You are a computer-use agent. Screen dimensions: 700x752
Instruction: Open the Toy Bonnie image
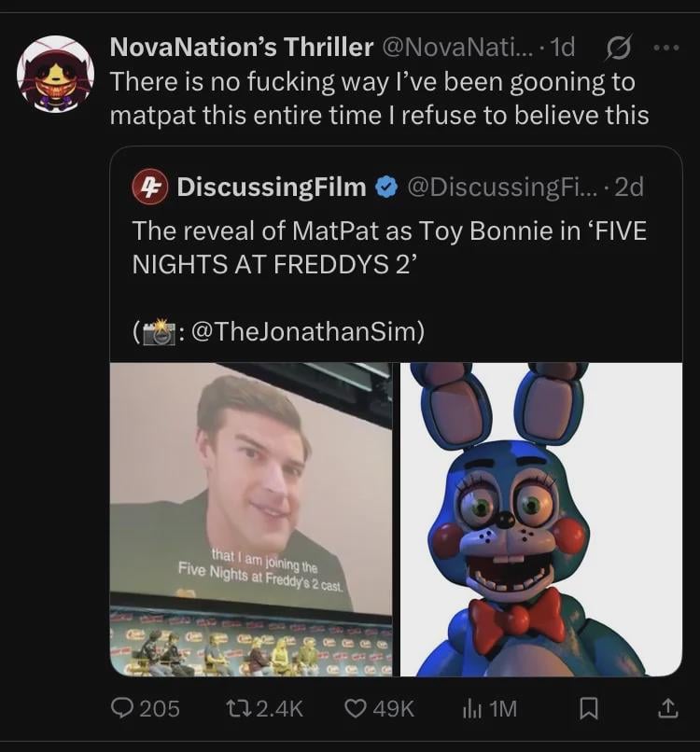pos(541,519)
